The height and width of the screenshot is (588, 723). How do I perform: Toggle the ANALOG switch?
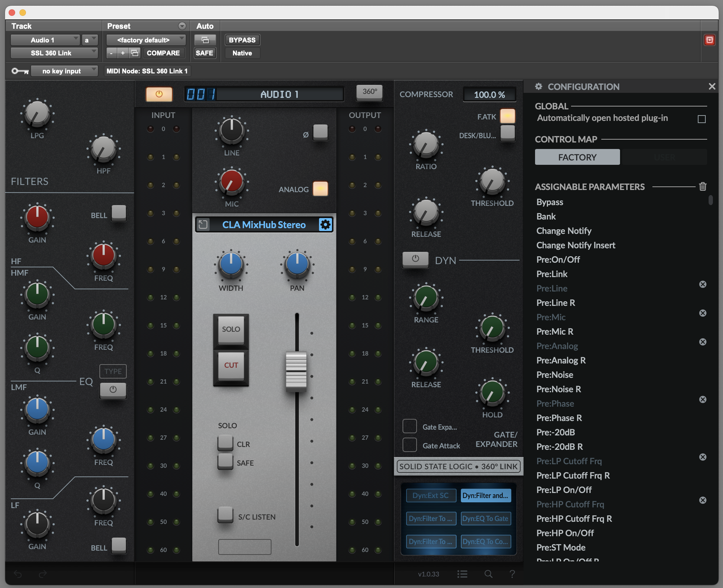[320, 189]
